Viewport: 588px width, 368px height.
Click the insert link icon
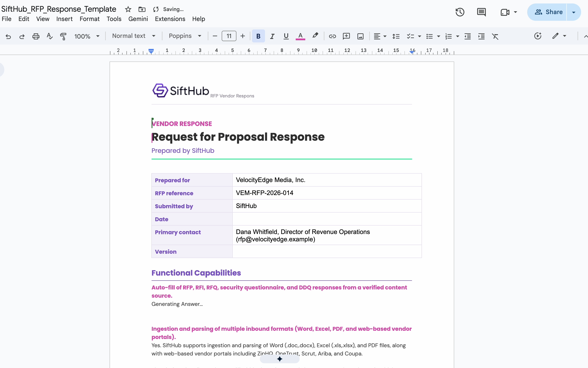tap(332, 36)
